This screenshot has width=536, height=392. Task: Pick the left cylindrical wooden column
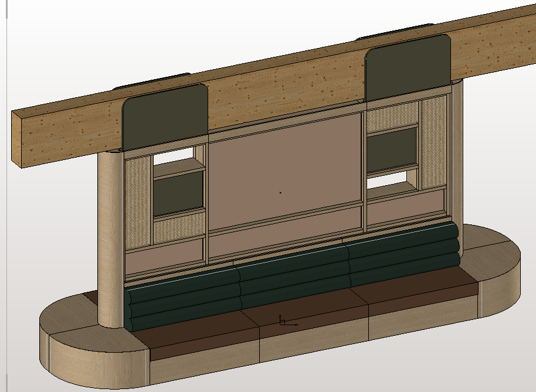110,240
